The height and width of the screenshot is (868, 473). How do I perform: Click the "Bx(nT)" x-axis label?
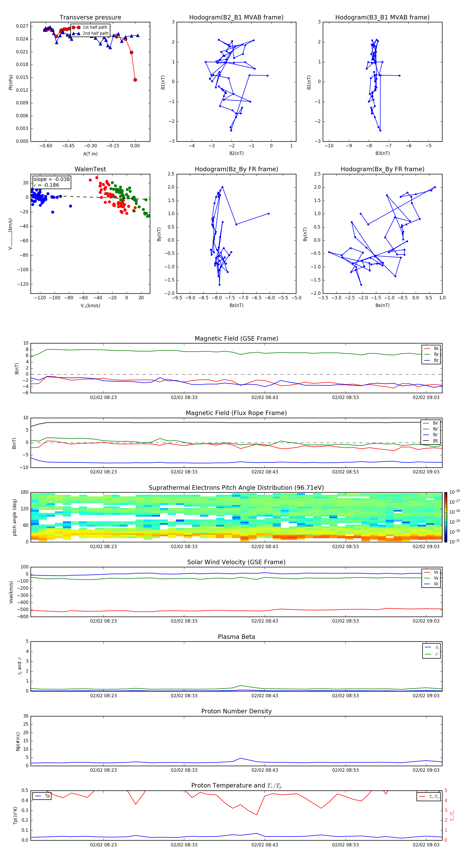click(x=382, y=305)
